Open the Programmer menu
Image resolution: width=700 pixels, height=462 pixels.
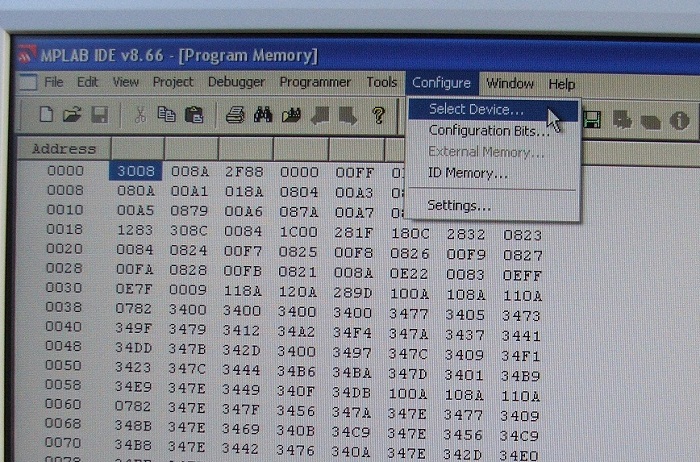pyautogui.click(x=315, y=83)
